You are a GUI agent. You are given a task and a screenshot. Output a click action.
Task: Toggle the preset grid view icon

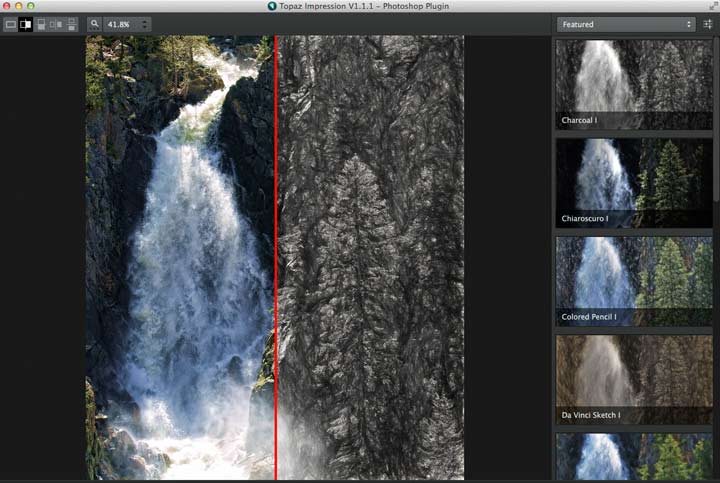pyautogui.click(x=708, y=24)
